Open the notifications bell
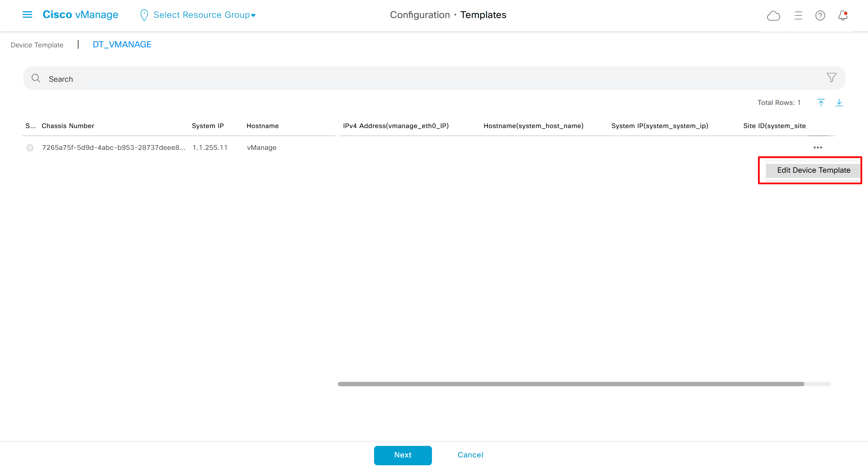Viewport: 868px width, 468px height. [843, 16]
